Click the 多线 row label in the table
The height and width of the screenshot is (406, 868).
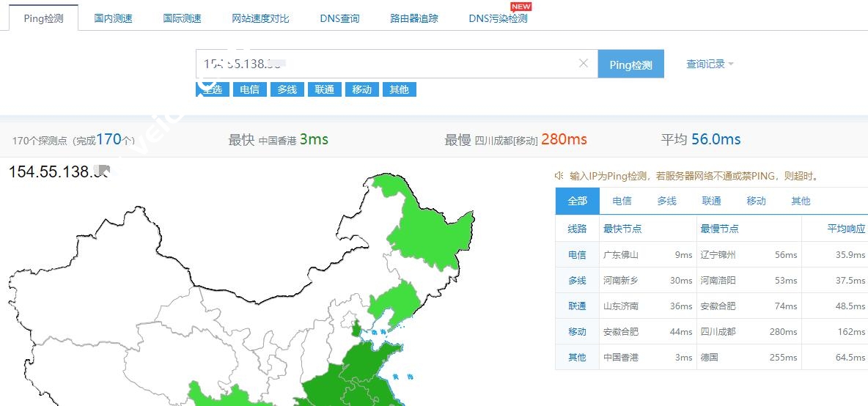click(577, 281)
